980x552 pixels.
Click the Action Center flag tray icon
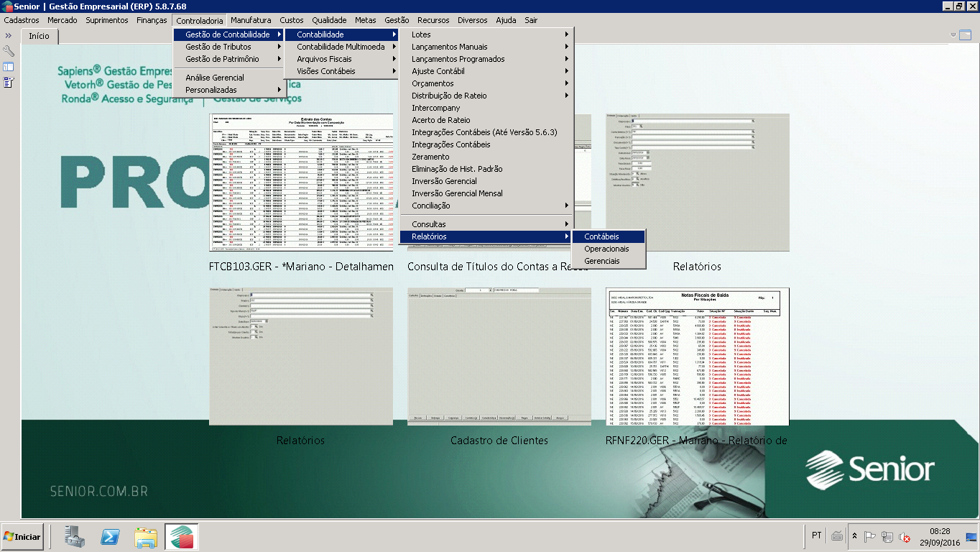pyautogui.click(x=869, y=536)
